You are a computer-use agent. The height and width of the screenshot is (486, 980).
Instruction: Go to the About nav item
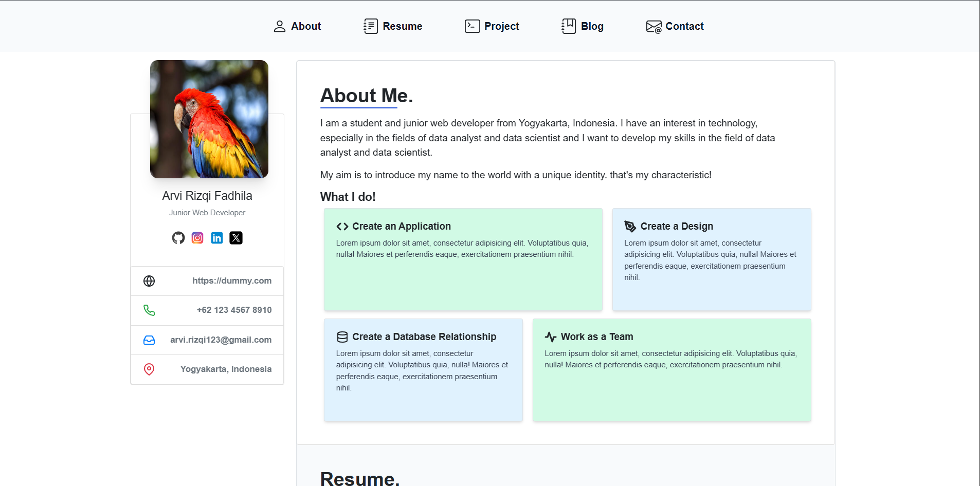pyautogui.click(x=297, y=26)
